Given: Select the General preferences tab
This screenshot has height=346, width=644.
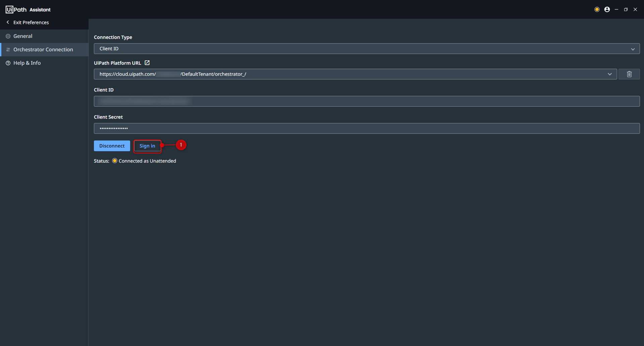Looking at the screenshot, I should click(44, 36).
